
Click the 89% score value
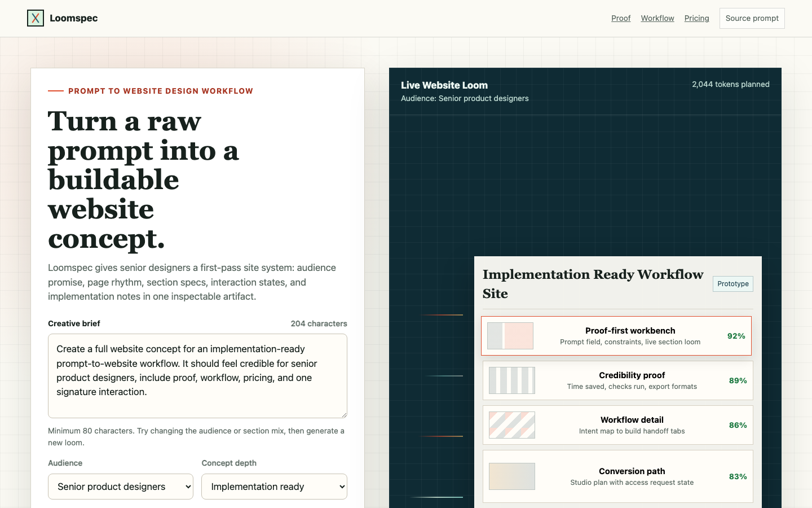click(738, 380)
